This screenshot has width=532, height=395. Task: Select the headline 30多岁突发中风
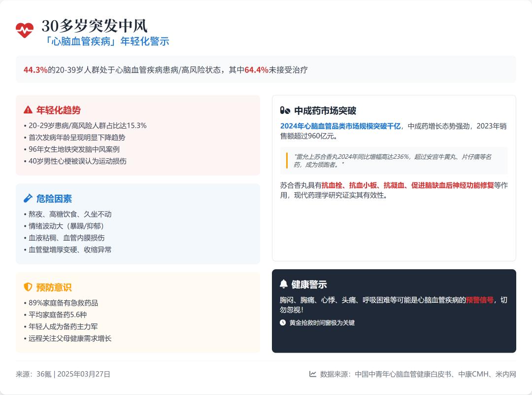point(94,26)
